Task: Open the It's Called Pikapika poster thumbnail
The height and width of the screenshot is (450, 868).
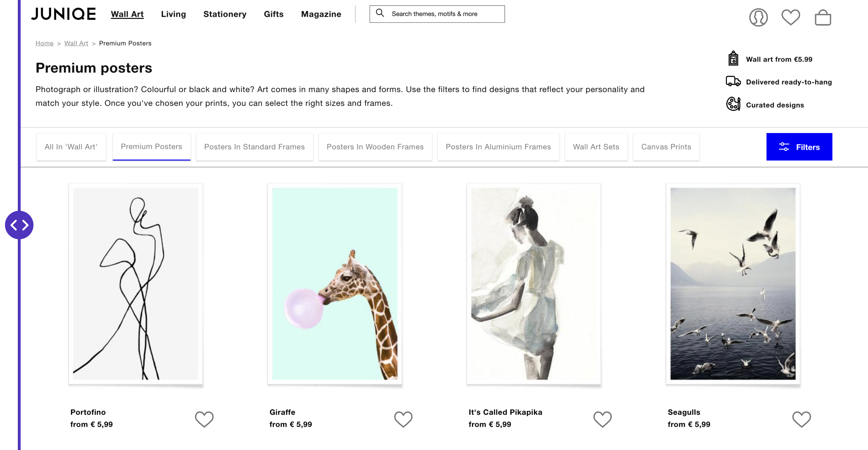Action: click(533, 284)
